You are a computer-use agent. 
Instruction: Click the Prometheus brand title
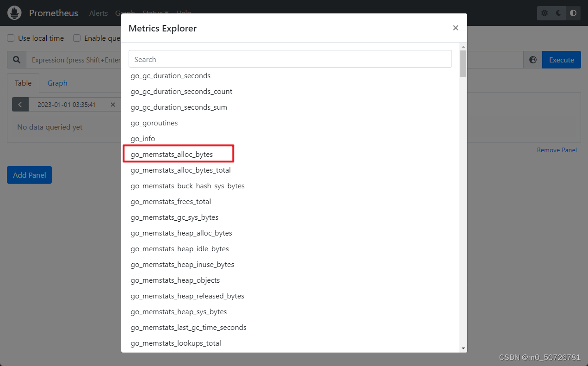[x=54, y=13]
